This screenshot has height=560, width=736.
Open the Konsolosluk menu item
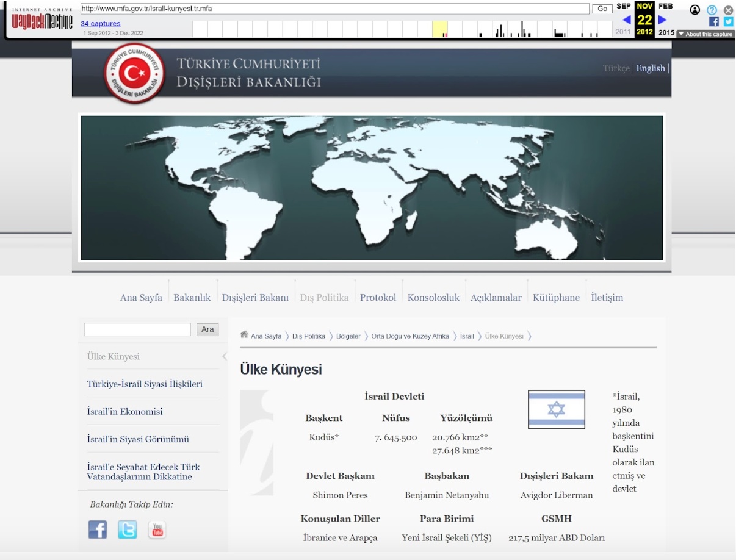[x=433, y=298]
